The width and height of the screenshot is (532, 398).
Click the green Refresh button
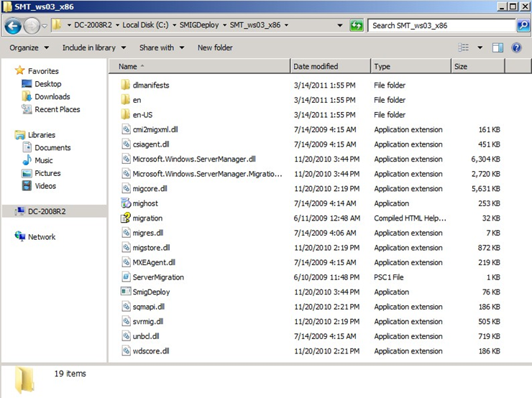(x=357, y=25)
